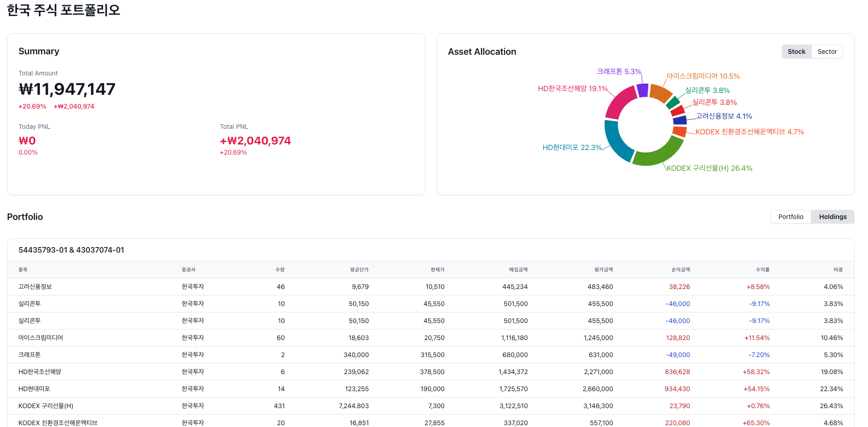The height and width of the screenshot is (427, 868).
Task: Click the 378,500 current price
Action: 432,372
